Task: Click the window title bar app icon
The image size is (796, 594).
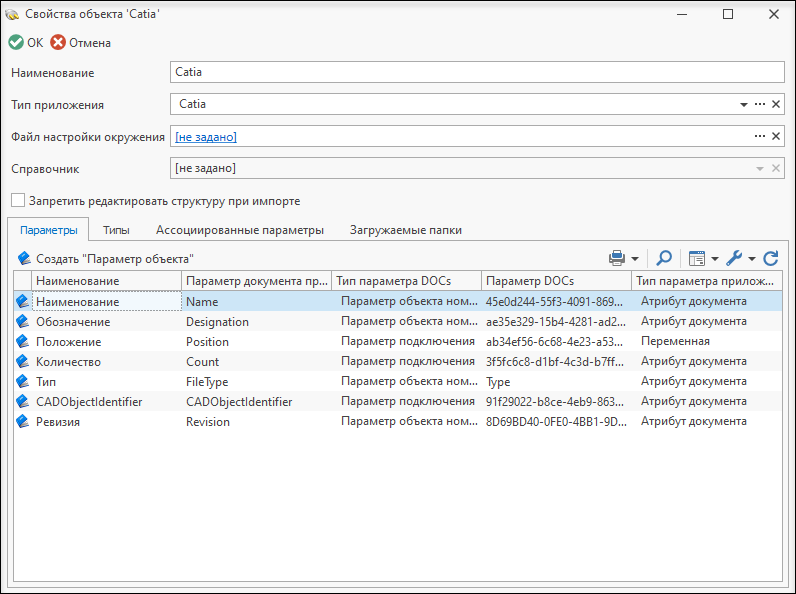Action: click(x=12, y=14)
